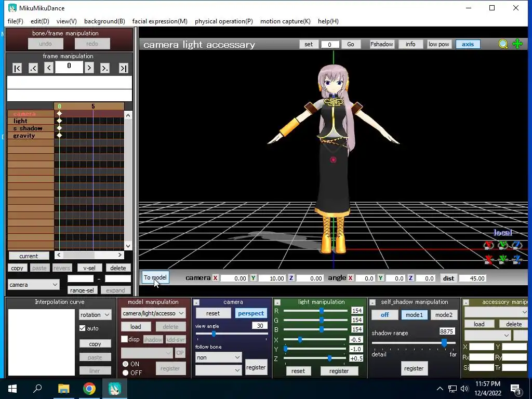Open background(B) menu

click(104, 21)
